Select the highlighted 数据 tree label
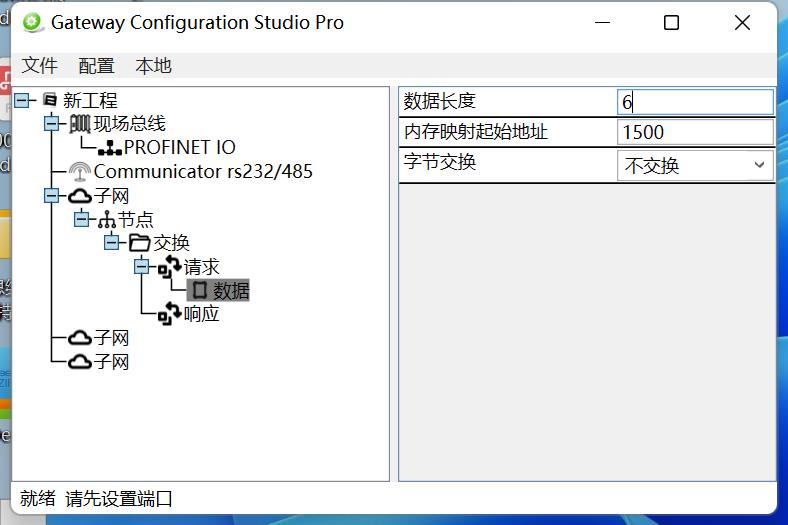The image size is (788, 525). click(231, 290)
